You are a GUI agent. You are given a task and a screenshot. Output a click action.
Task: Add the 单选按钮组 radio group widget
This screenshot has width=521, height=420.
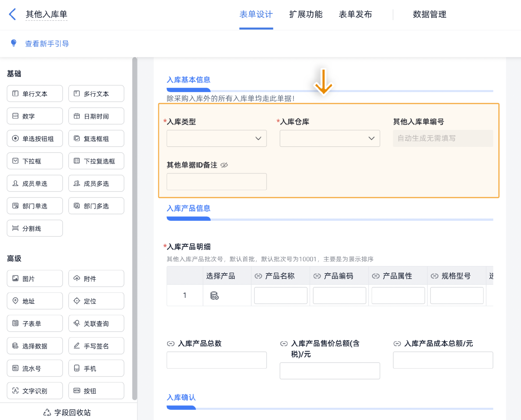coord(35,139)
